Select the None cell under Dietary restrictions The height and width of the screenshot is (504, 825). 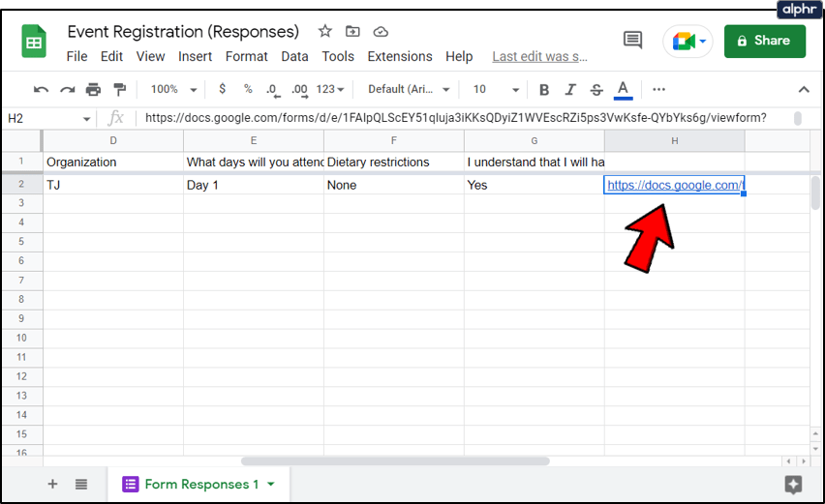pyautogui.click(x=393, y=185)
